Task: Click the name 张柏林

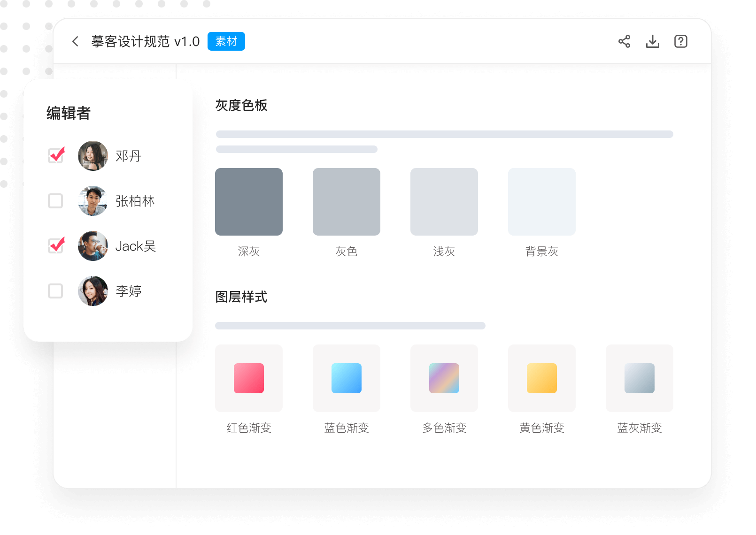Action: [x=135, y=201]
